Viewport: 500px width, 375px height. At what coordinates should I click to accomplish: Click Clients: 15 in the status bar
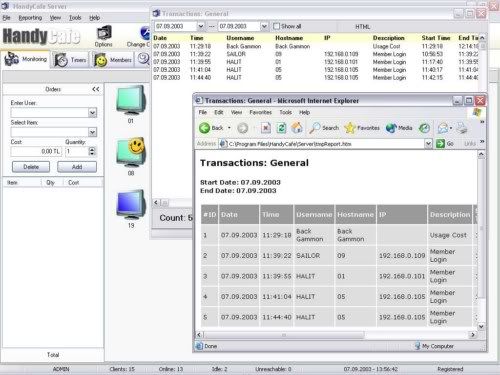point(122,369)
